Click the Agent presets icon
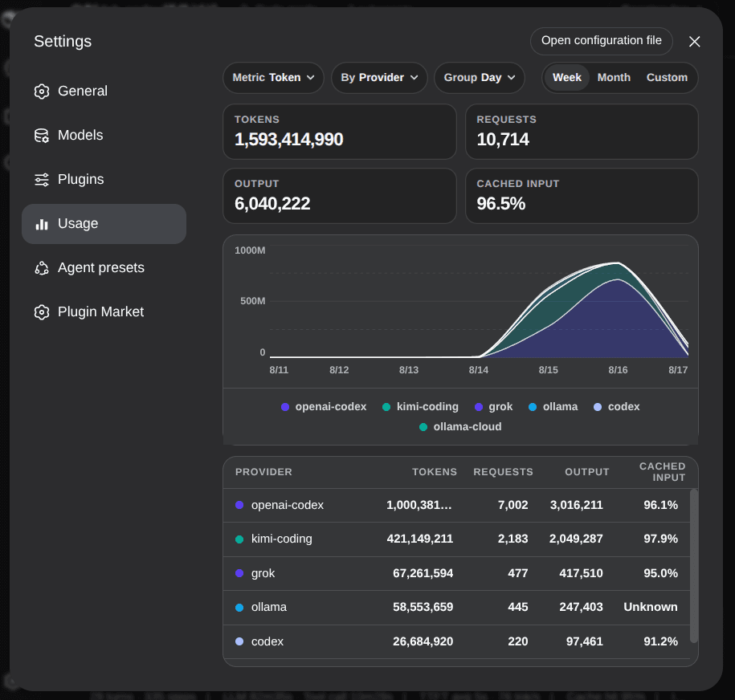This screenshot has width=735, height=700. [x=42, y=268]
